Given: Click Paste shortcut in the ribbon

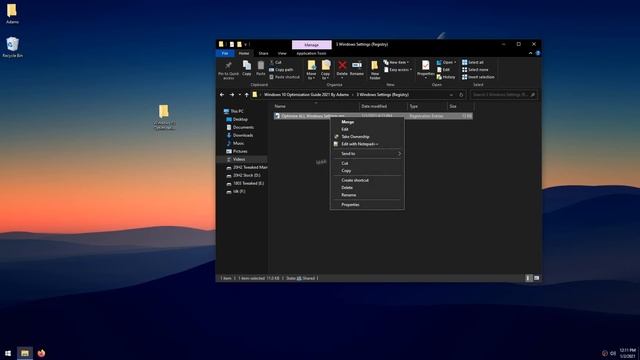Looking at the screenshot, I should pos(284,77).
